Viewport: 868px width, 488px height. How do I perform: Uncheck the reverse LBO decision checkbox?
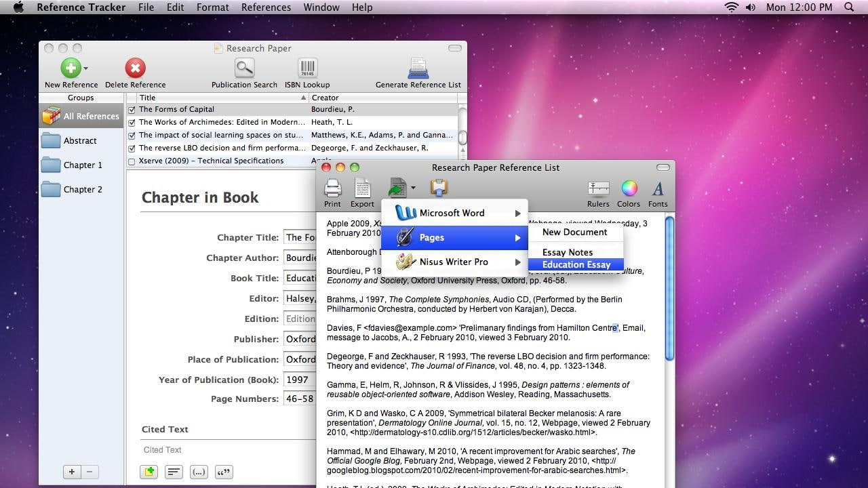tap(132, 148)
